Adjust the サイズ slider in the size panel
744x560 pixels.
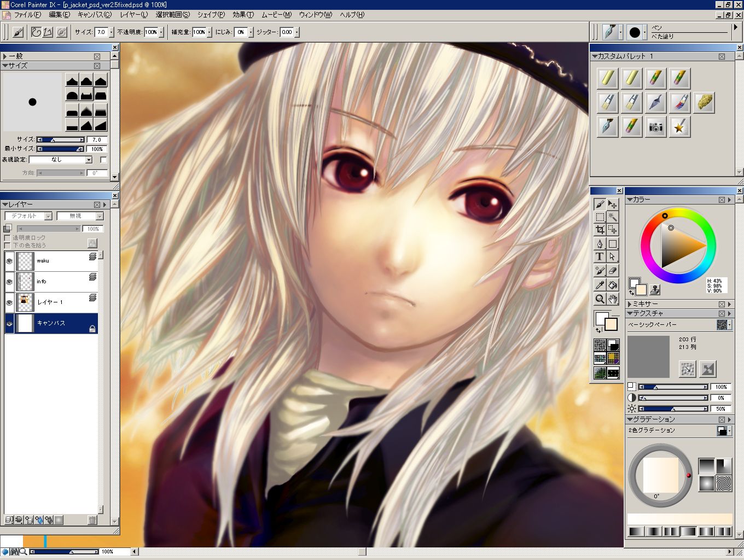pos(60,140)
